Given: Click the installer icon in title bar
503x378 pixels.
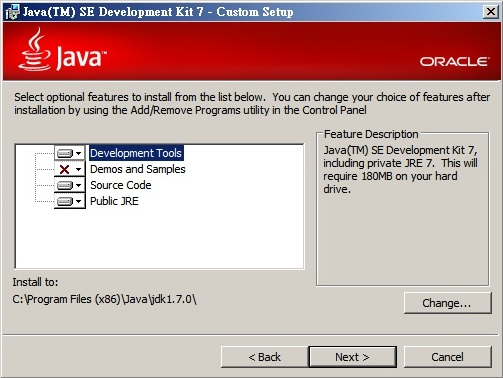Looking at the screenshot, I should [x=13, y=12].
